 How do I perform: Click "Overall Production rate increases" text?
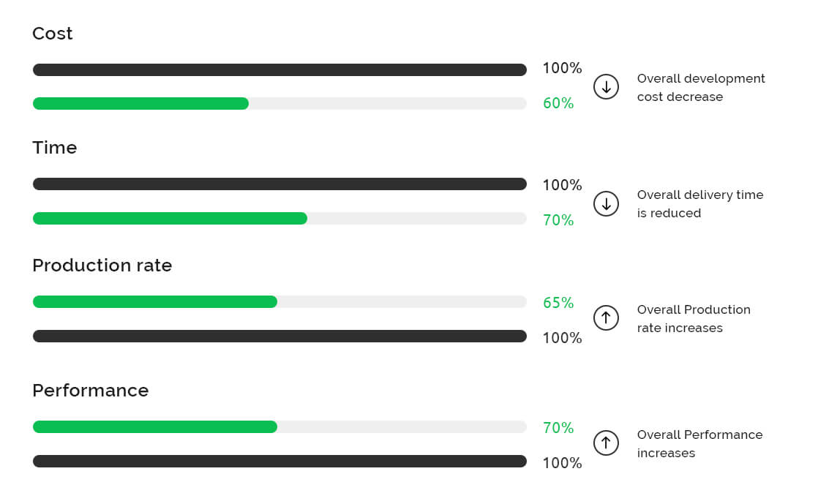coord(693,319)
